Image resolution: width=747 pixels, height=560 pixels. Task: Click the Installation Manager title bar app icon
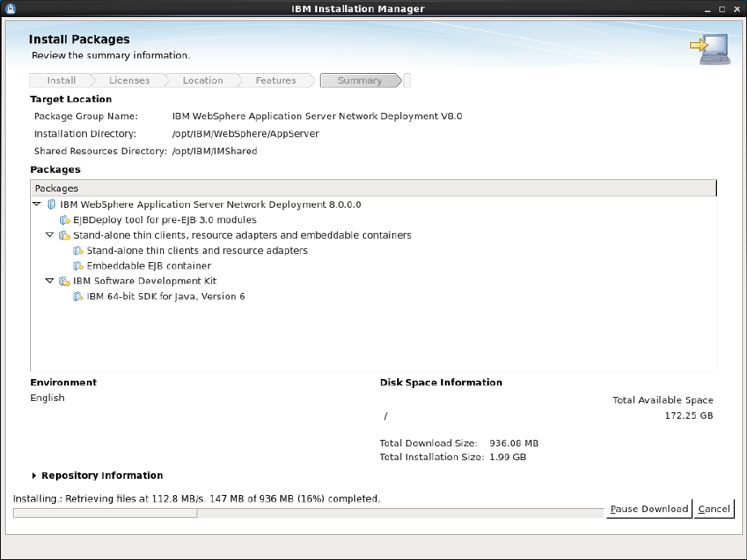[11, 9]
